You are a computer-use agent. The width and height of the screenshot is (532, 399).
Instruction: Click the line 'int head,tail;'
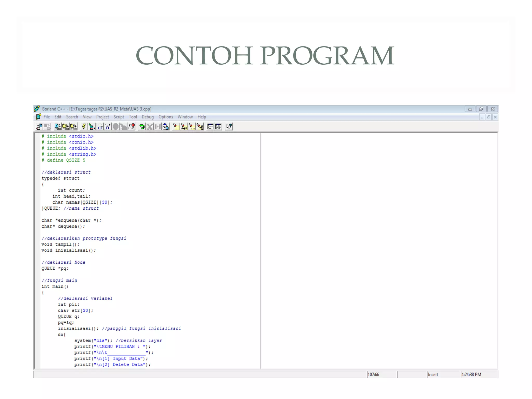point(71,196)
